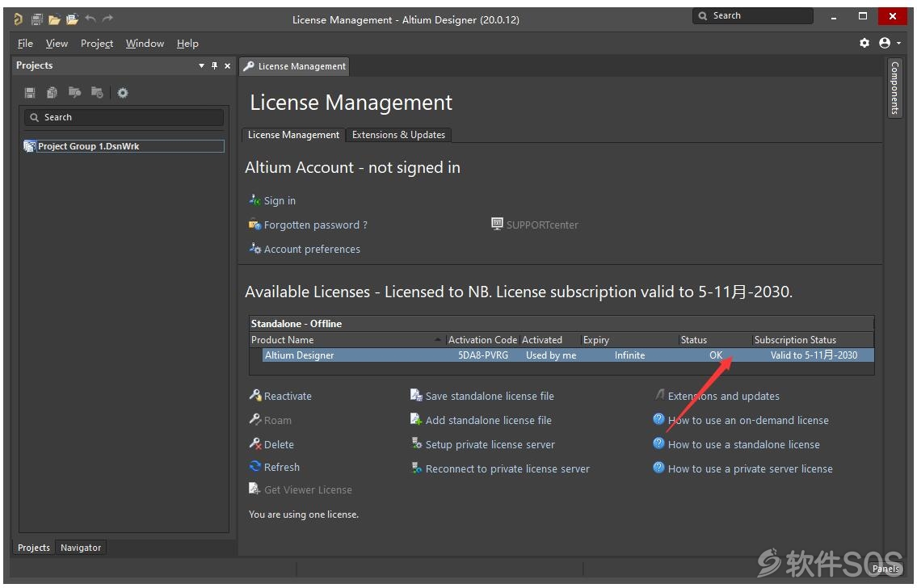This screenshot has height=588, width=917.
Task: Click the Sign in link
Action: (x=280, y=201)
